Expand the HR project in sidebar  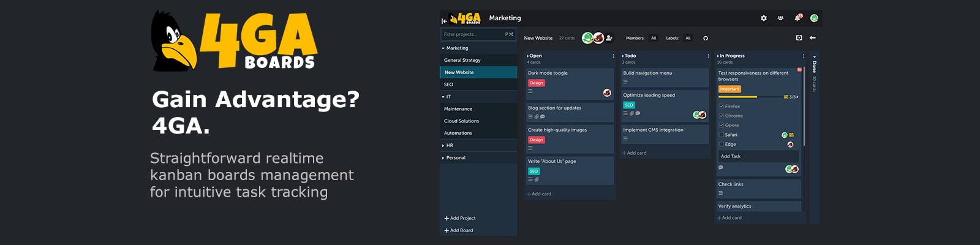click(443, 146)
